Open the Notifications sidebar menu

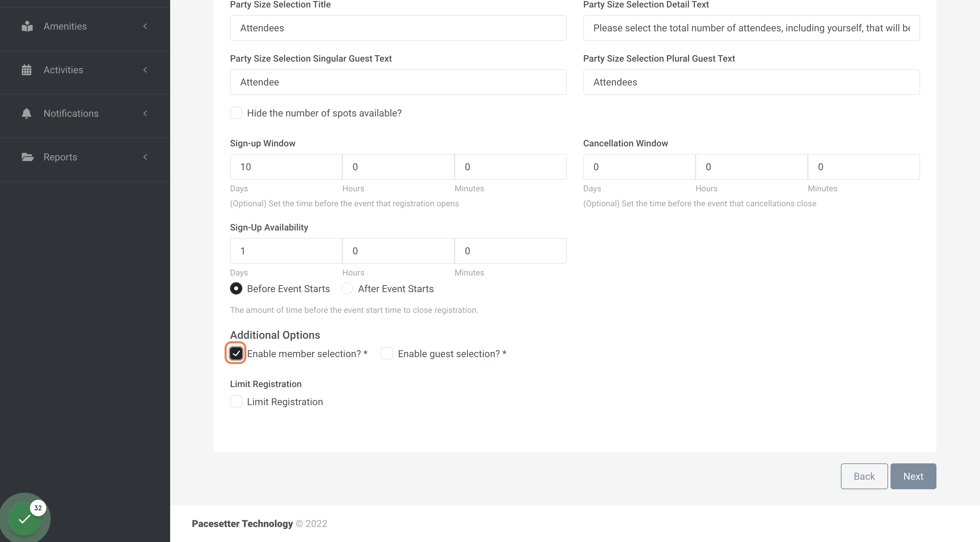85,113
